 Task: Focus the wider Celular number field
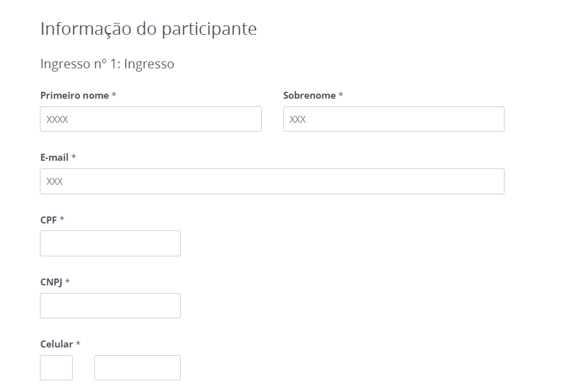(137, 368)
